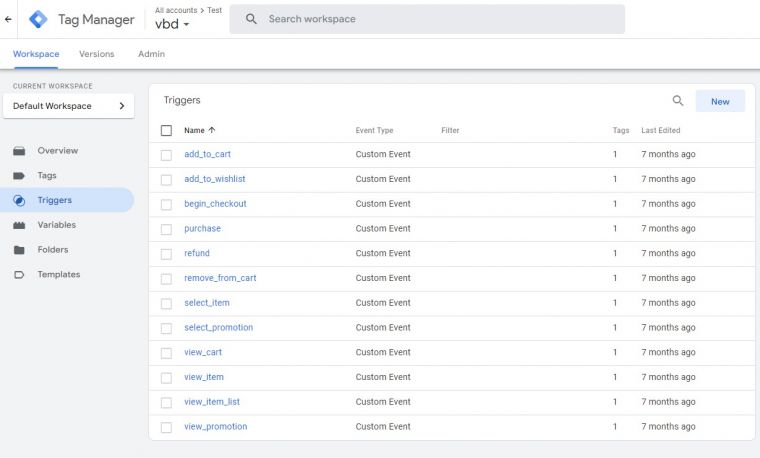Open Tags in the sidebar
The width and height of the screenshot is (760, 458).
click(47, 175)
